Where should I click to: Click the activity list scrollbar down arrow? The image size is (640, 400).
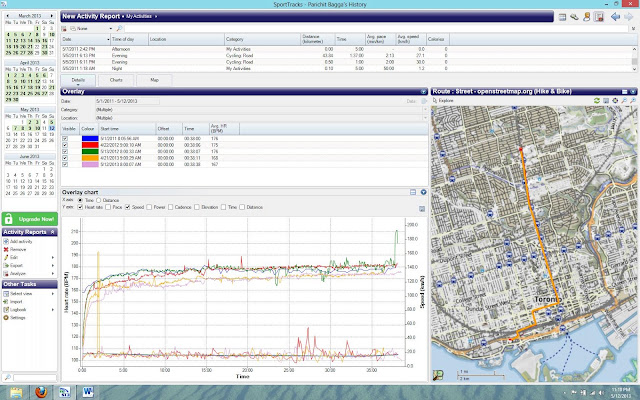tap(634, 69)
